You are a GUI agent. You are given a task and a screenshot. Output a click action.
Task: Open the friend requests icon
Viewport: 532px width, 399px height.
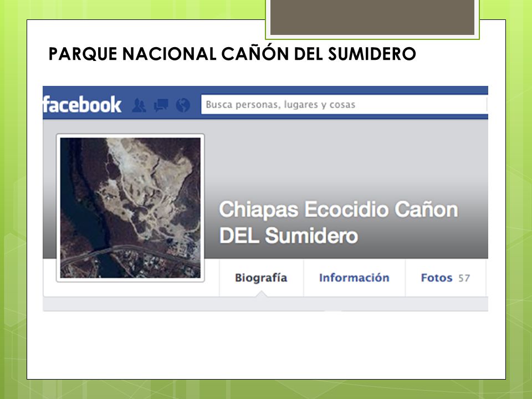pyautogui.click(x=139, y=105)
